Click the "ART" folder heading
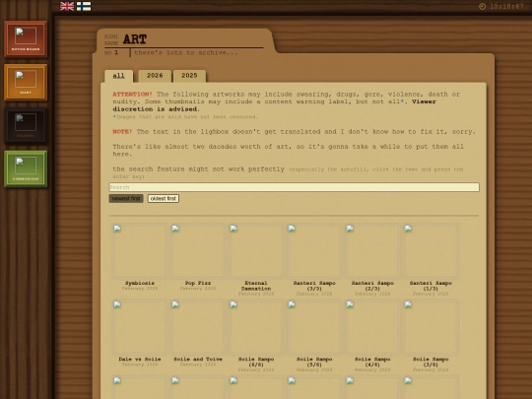532x399 pixels. tap(135, 39)
